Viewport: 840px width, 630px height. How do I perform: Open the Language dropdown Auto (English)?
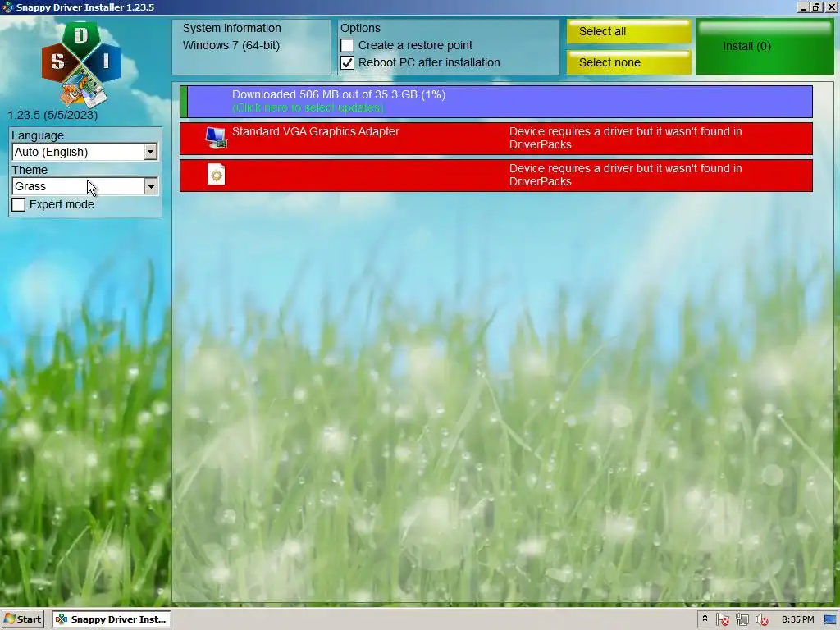[84, 152]
